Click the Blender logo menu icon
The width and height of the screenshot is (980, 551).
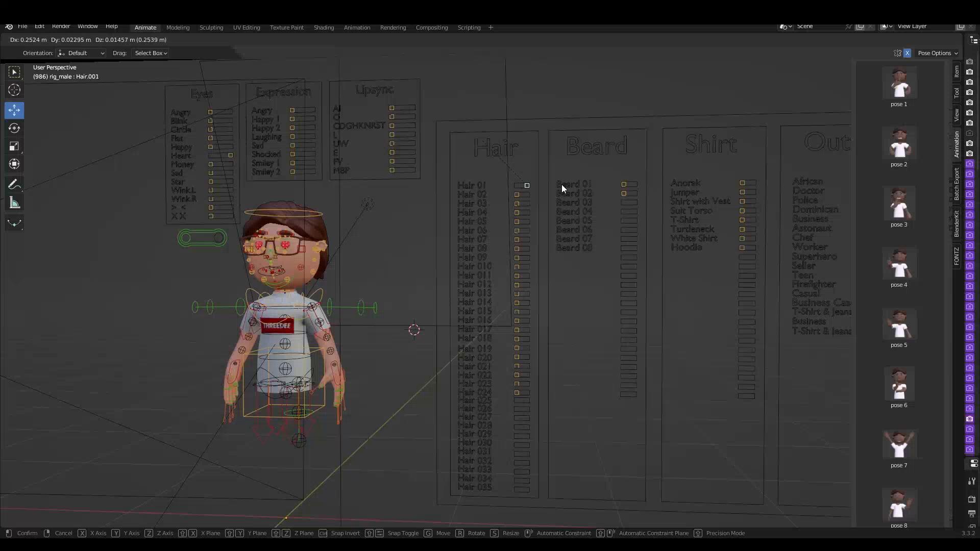coord(9,27)
